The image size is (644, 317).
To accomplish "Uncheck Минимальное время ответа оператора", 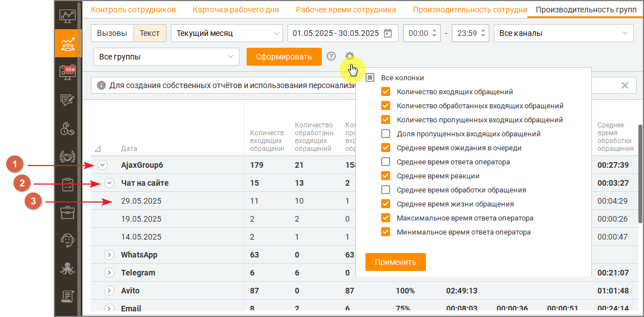I will (385, 232).
